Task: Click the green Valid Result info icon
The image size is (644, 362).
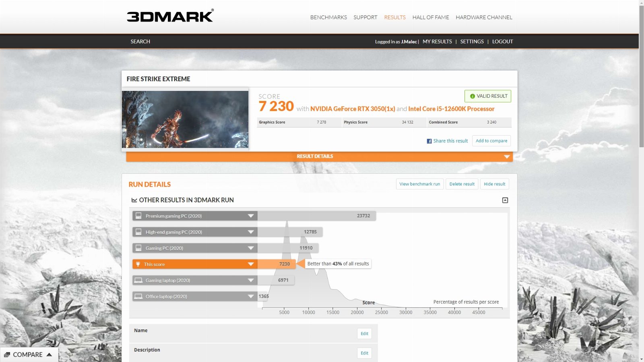Action: tap(473, 96)
